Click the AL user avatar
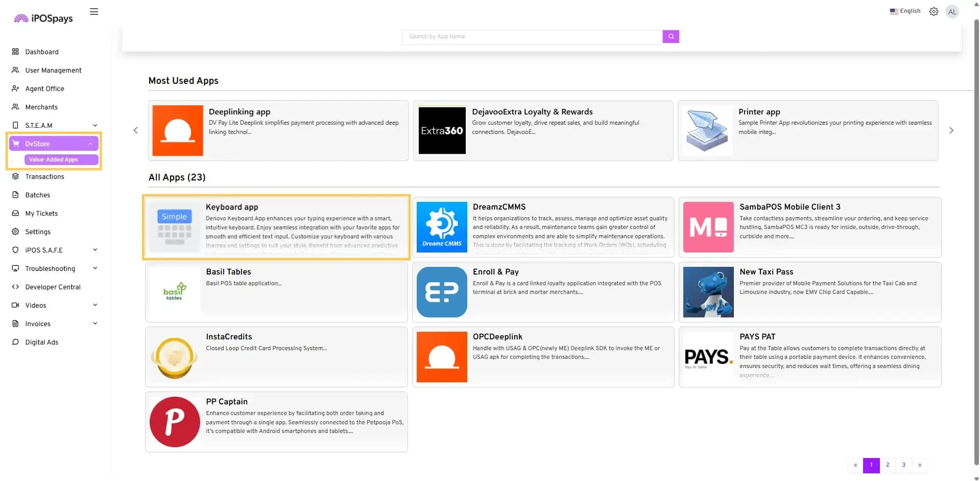The height and width of the screenshot is (481, 980). click(x=952, y=12)
